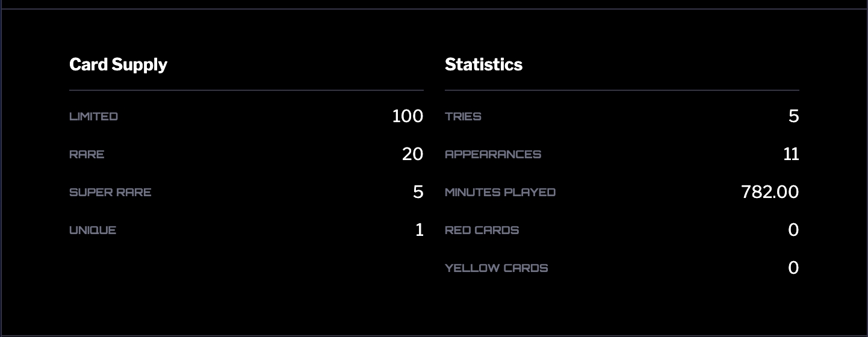
Task: Select the APPEARANCES statistic label
Action: (493, 154)
